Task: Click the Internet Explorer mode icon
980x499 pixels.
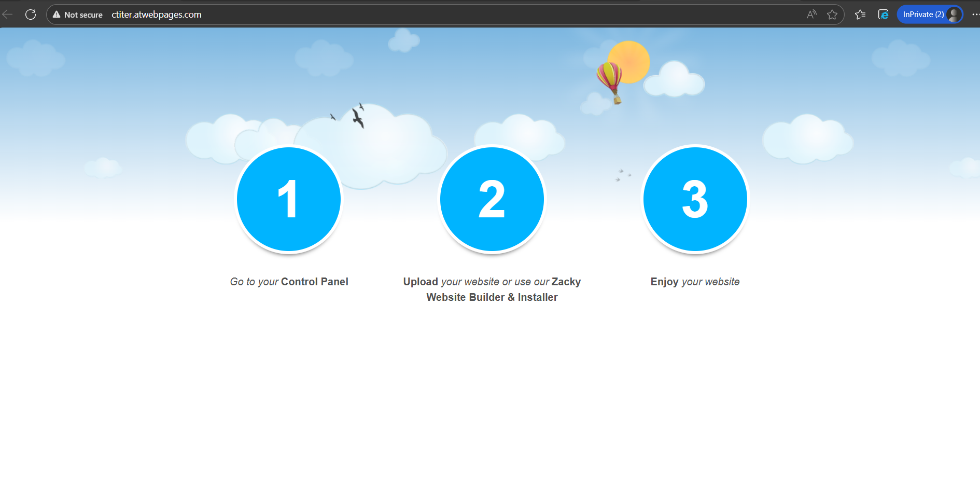Action: pos(884,15)
